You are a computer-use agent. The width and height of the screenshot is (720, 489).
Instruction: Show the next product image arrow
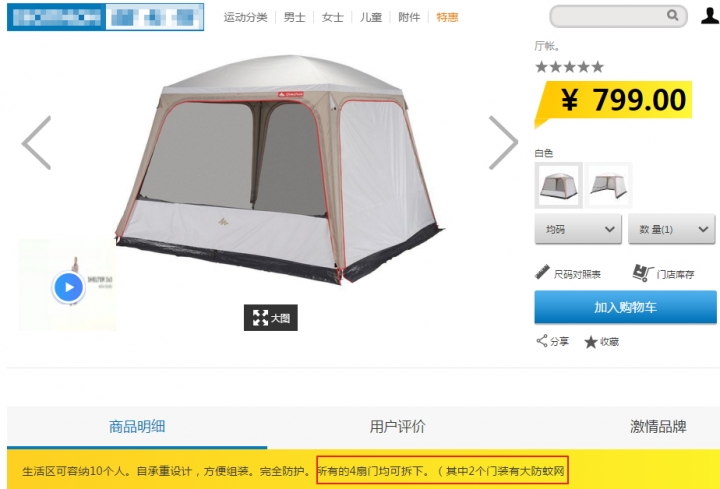pyautogui.click(x=503, y=143)
